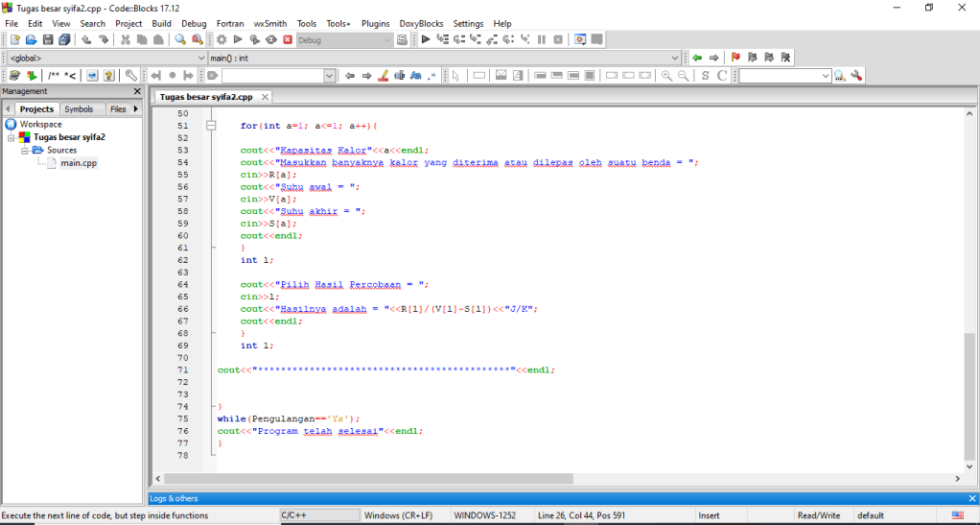Viewport: 980px width, 525px height.
Task: Collapse the code fold at line 51
Action: click(211, 126)
